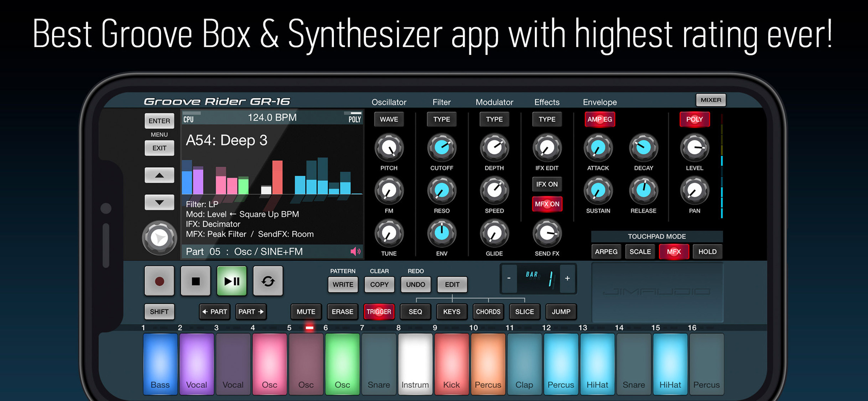Click the FM knob
Image resolution: width=868 pixels, height=401 pixels.
pyautogui.click(x=389, y=190)
